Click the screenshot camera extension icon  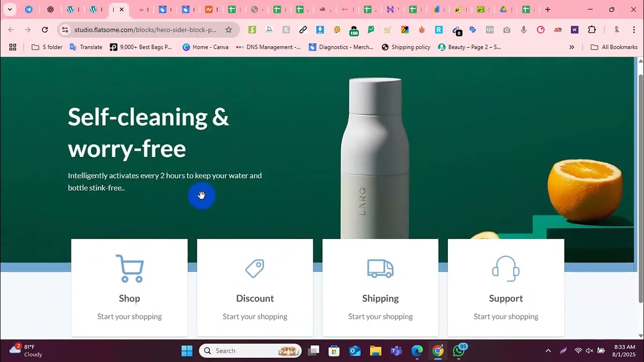(507, 30)
